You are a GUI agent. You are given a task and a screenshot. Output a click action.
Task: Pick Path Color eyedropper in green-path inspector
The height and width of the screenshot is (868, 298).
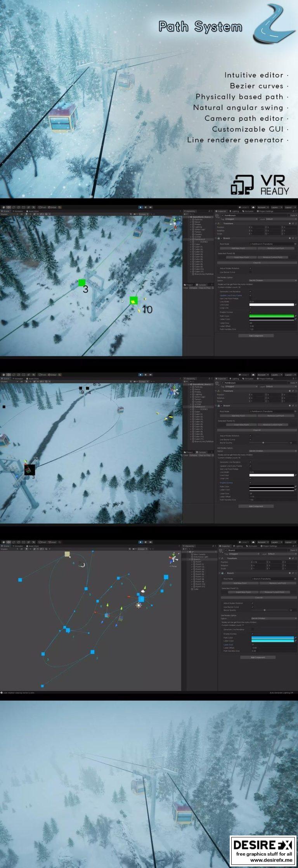pyautogui.click(x=295, y=316)
